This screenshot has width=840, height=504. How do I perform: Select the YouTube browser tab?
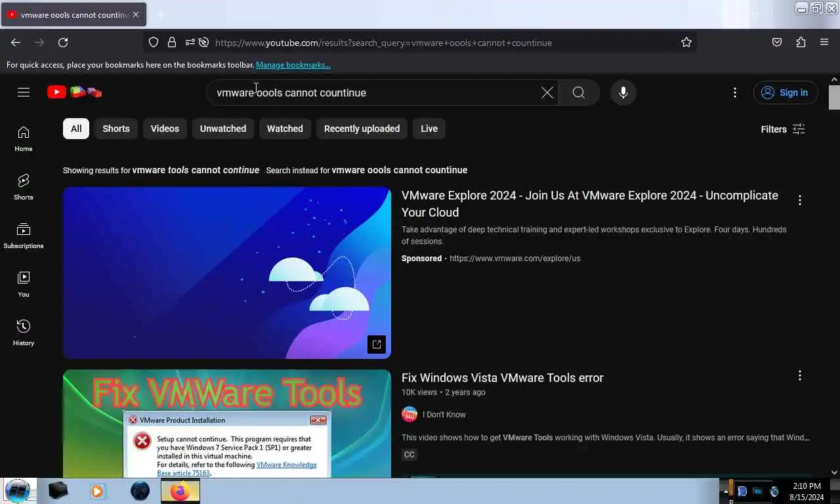pyautogui.click(x=73, y=14)
